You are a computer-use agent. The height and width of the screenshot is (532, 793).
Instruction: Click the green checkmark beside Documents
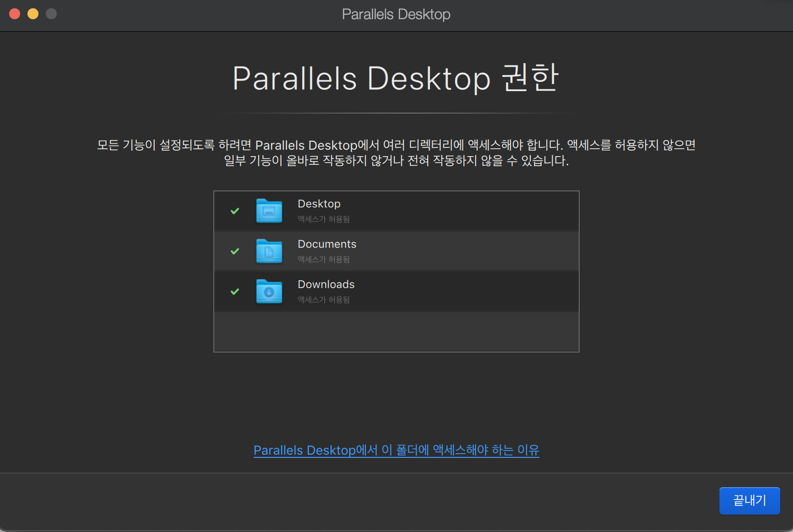coord(235,251)
